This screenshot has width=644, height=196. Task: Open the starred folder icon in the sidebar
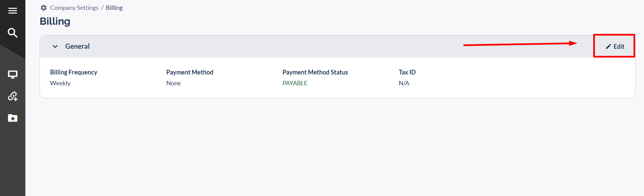click(x=13, y=118)
